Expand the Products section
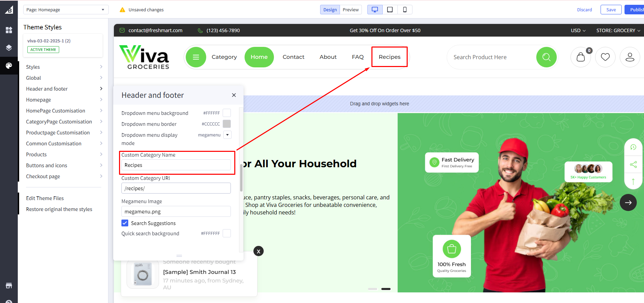The width and height of the screenshot is (644, 303). point(64,155)
